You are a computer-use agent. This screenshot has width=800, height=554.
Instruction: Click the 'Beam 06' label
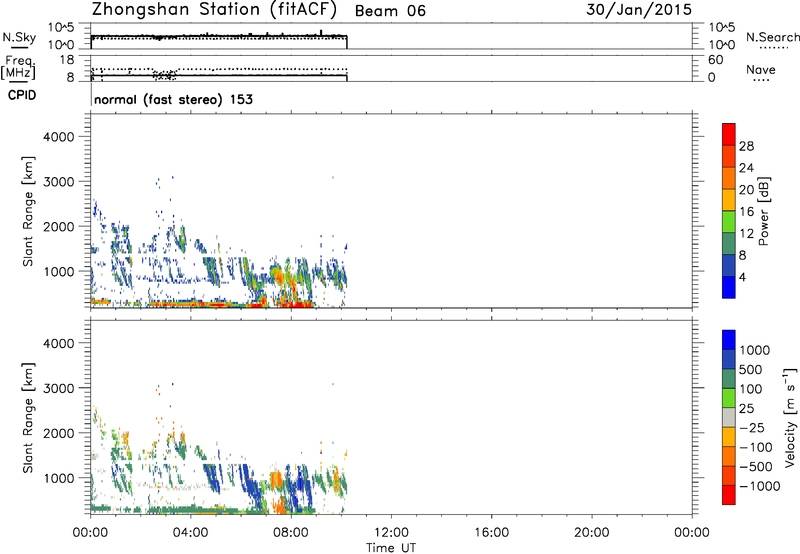click(x=390, y=11)
